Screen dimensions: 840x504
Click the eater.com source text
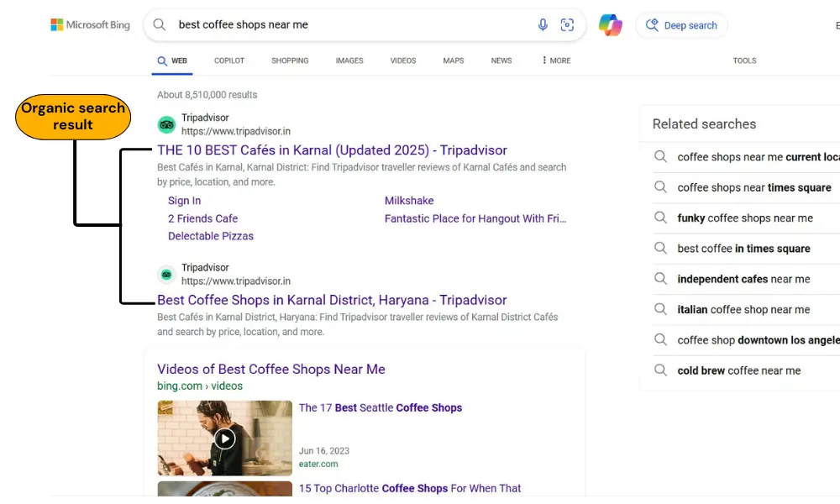pyautogui.click(x=318, y=464)
